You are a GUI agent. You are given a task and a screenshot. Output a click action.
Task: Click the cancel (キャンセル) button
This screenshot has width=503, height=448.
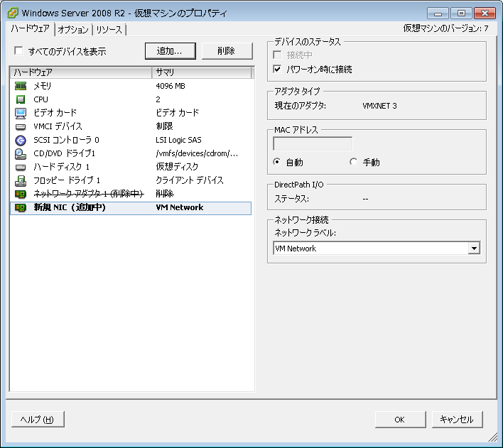[x=457, y=420]
